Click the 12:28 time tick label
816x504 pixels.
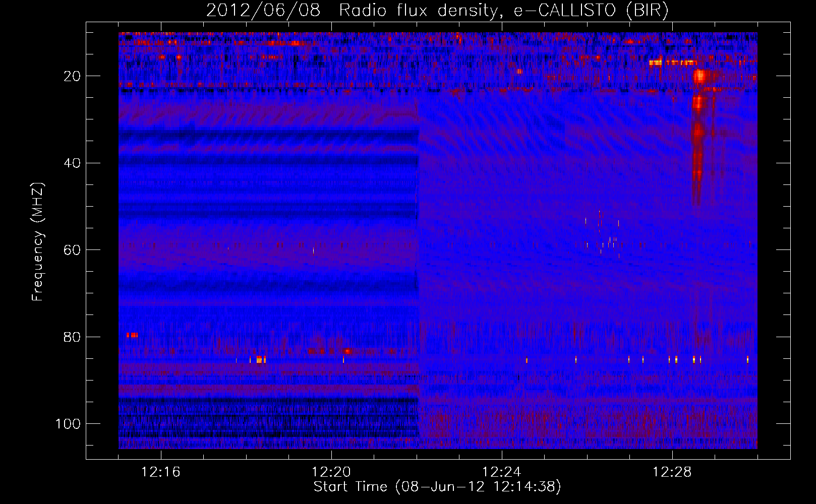672,472
